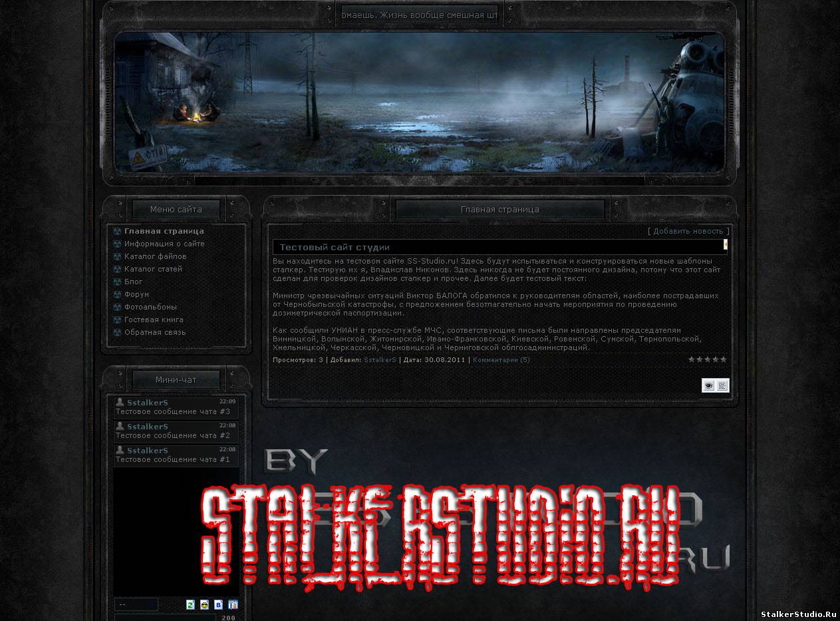This screenshot has width=840, height=621.
Task: Click the radiation icon beside Форум
Action: 118,295
